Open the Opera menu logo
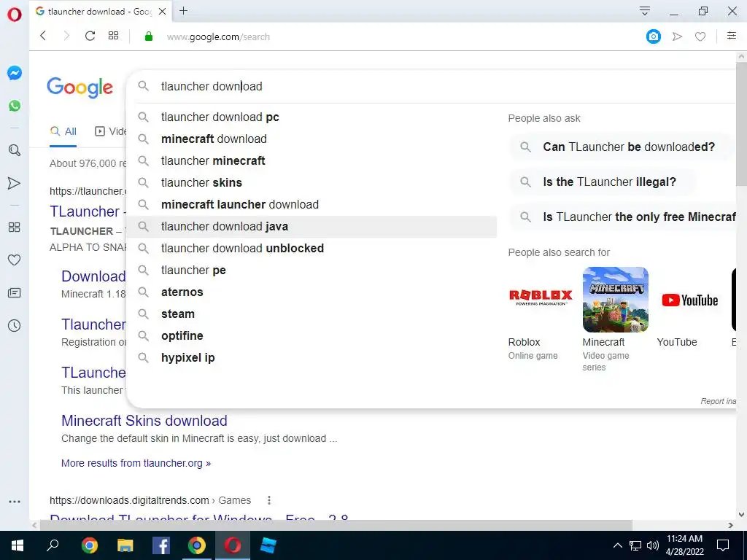The height and width of the screenshot is (560, 747). pyautogui.click(x=15, y=15)
